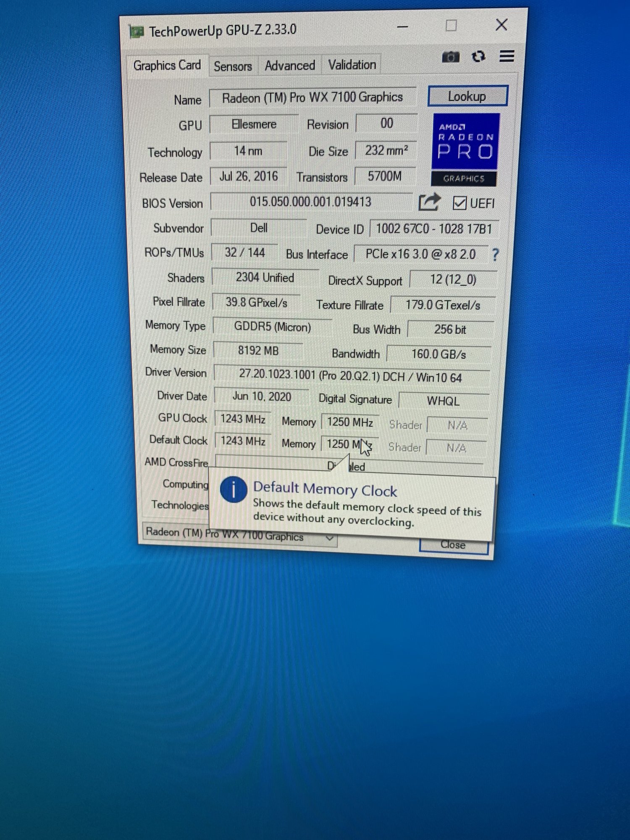Switch to the Sensors tab
The image size is (630, 840).
233,66
